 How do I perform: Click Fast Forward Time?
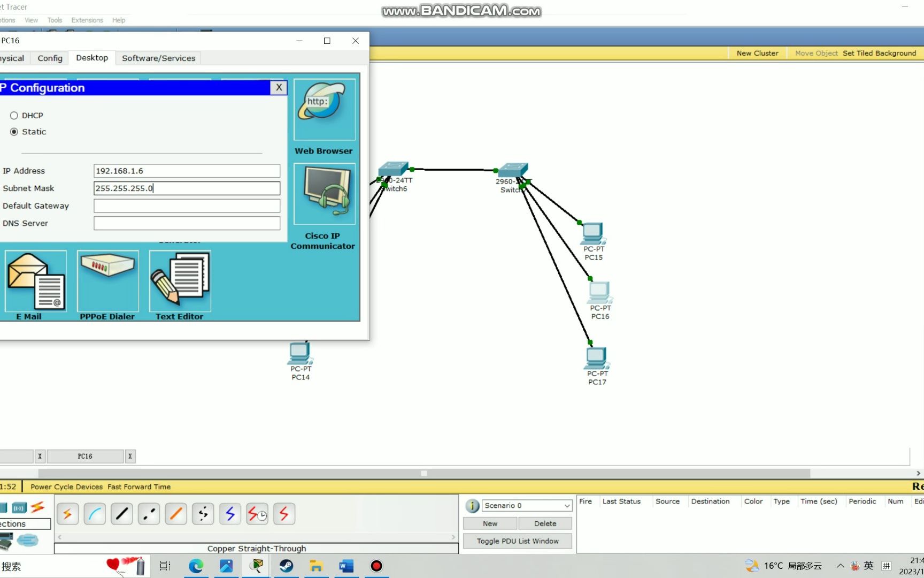pyautogui.click(x=139, y=486)
